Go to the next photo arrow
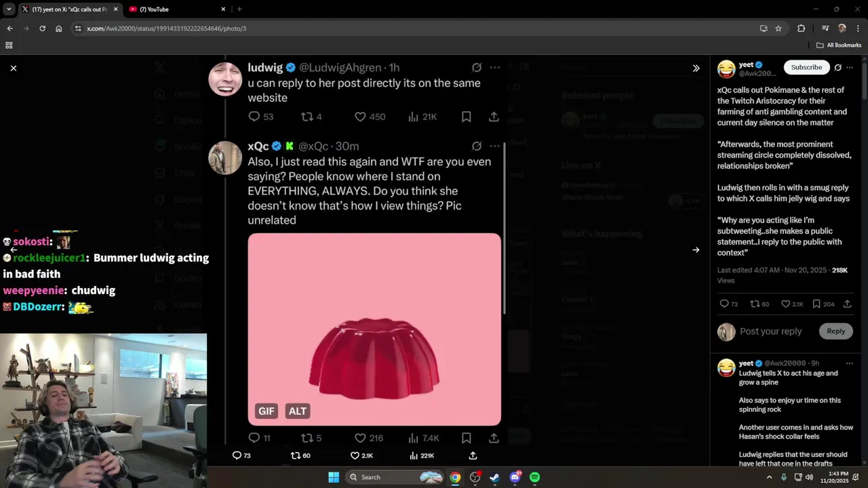The height and width of the screenshot is (488, 868). 696,249
